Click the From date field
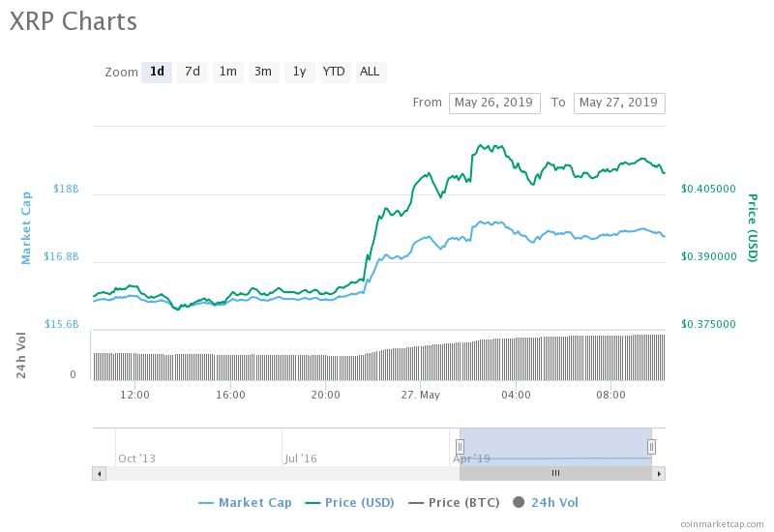 click(x=494, y=103)
